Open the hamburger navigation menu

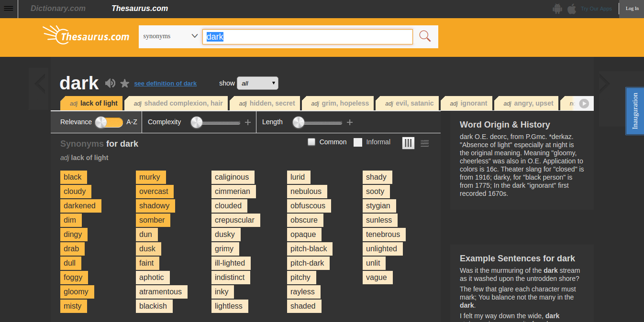click(x=9, y=8)
